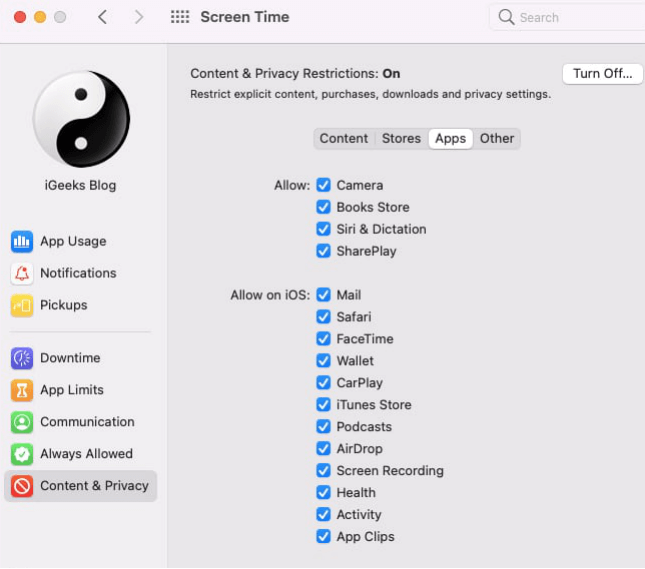Click the Notifications bell icon
Image resolution: width=645 pixels, height=569 pixels.
22,273
